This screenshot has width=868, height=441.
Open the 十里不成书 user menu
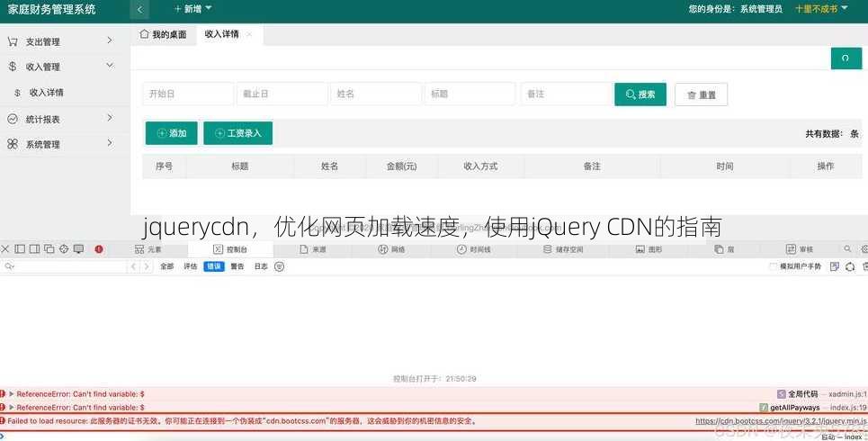tap(821, 9)
